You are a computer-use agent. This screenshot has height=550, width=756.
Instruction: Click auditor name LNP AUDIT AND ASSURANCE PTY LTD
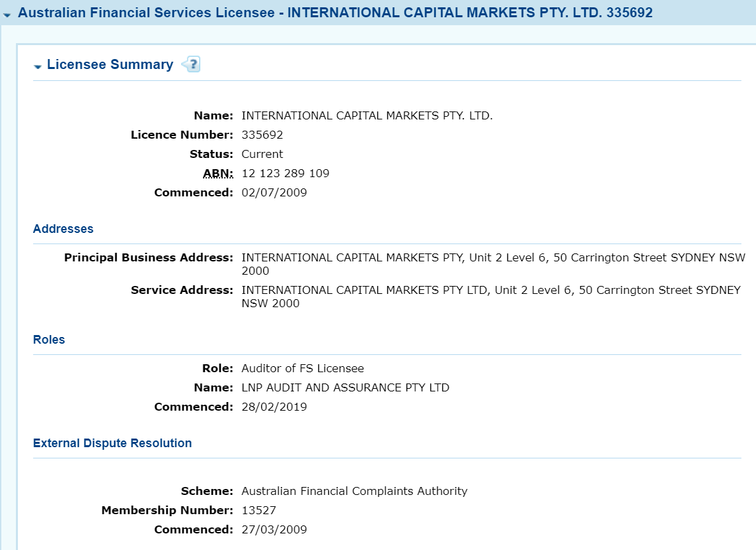(x=345, y=387)
